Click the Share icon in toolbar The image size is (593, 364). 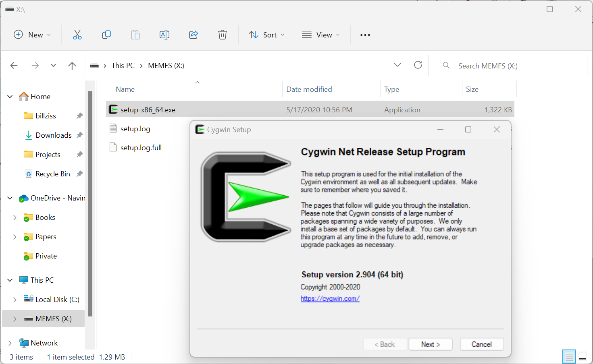[194, 35]
